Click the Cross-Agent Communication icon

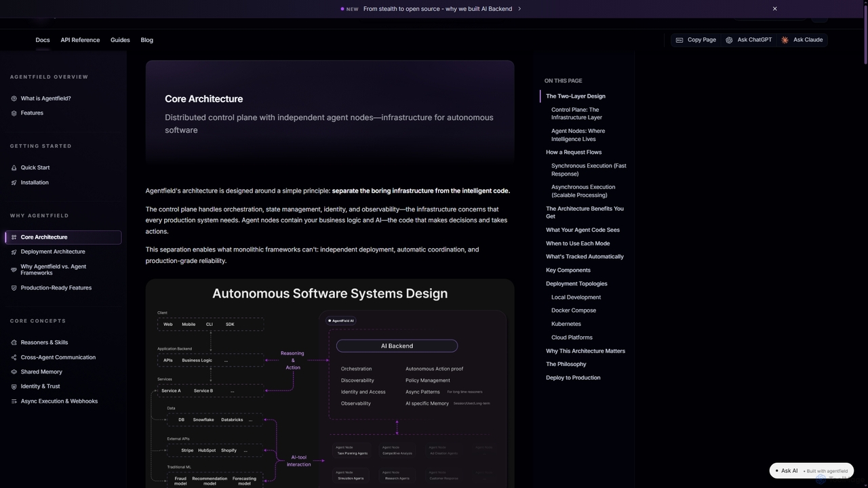pyautogui.click(x=14, y=357)
